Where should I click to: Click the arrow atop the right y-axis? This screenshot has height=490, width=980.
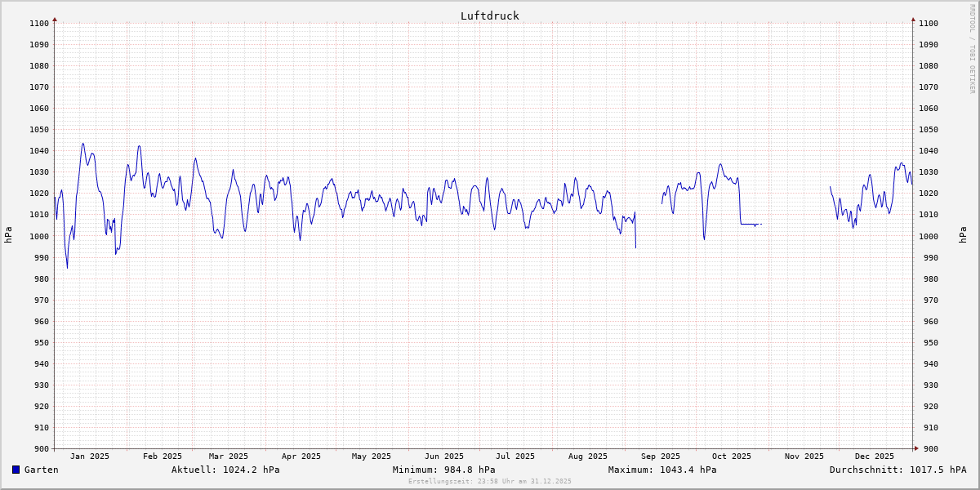click(x=913, y=19)
